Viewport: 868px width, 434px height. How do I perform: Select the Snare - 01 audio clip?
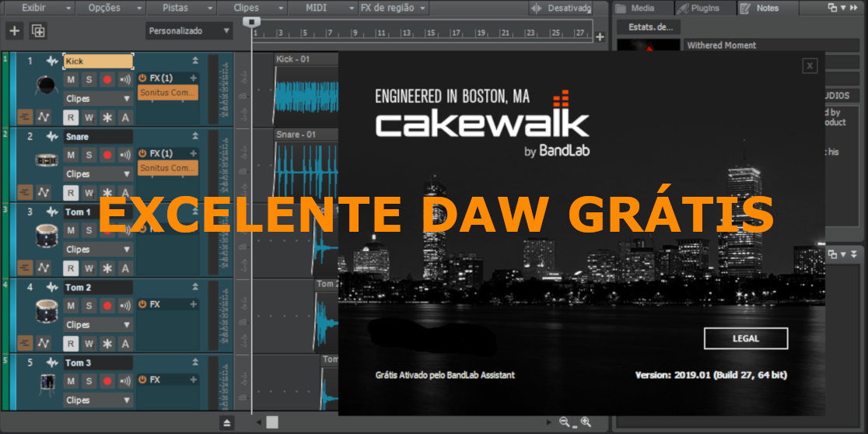[306, 164]
